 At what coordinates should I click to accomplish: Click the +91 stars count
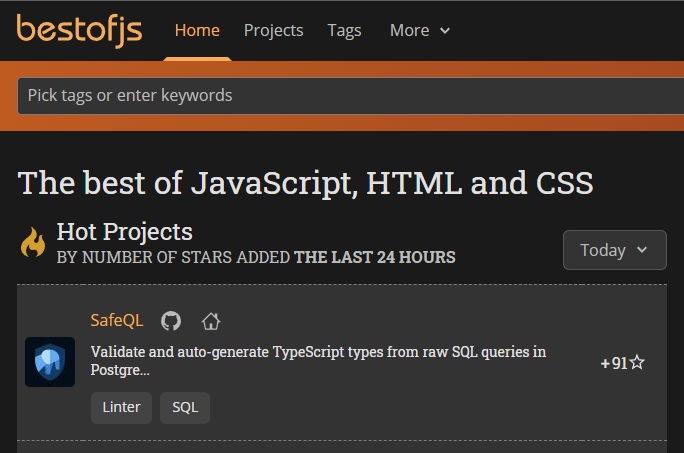click(622, 363)
